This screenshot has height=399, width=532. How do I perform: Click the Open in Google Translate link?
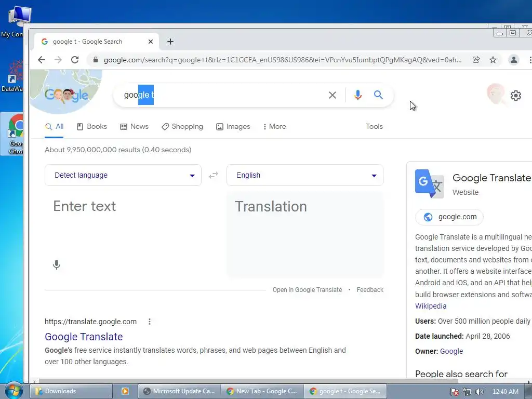point(308,290)
